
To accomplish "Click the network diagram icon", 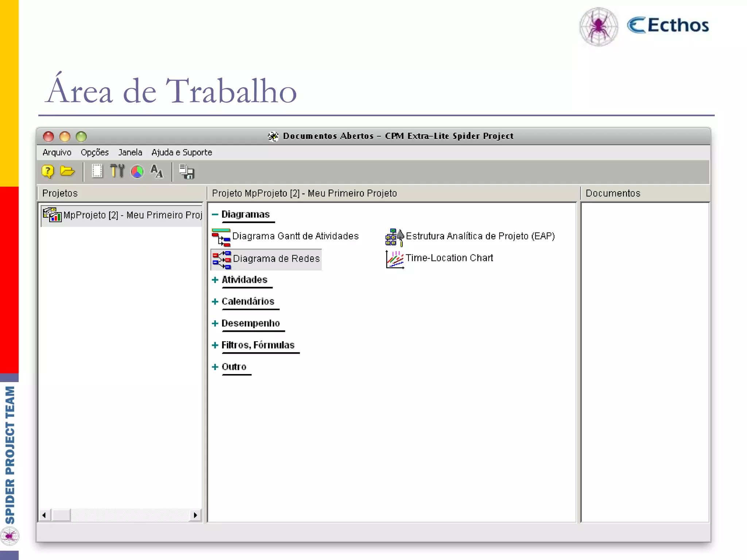I will click(221, 260).
